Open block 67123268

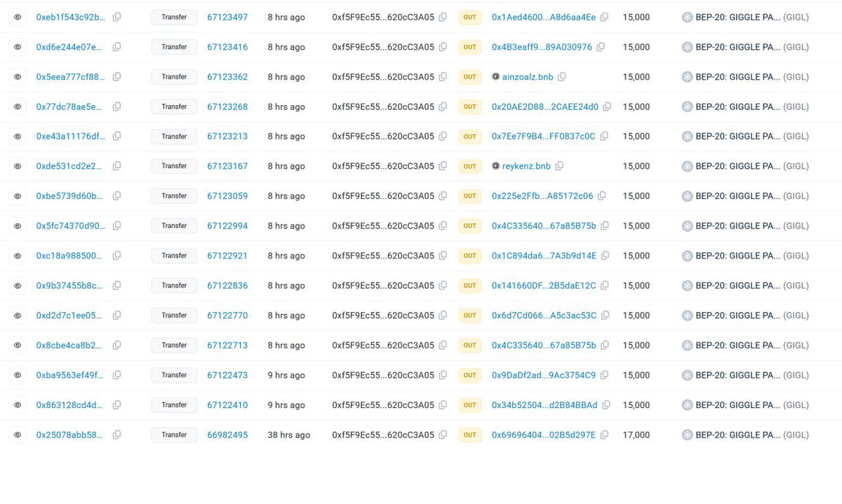tap(227, 107)
